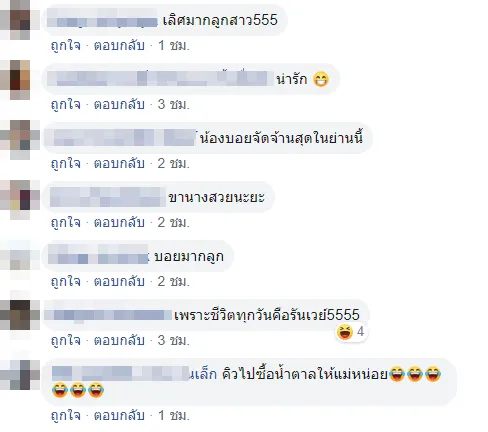Like the เลิศมากลูกสาว555 comment

coord(66,45)
